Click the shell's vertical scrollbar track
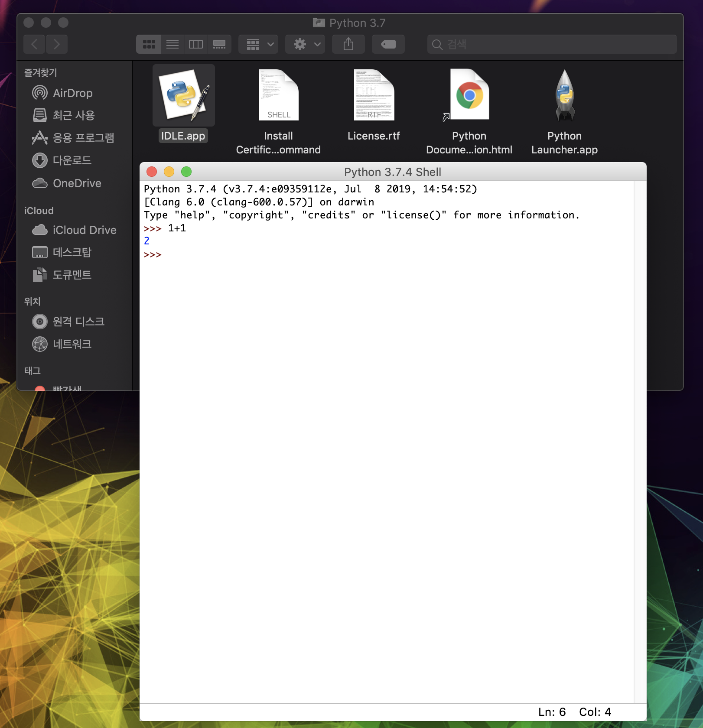 [640, 442]
